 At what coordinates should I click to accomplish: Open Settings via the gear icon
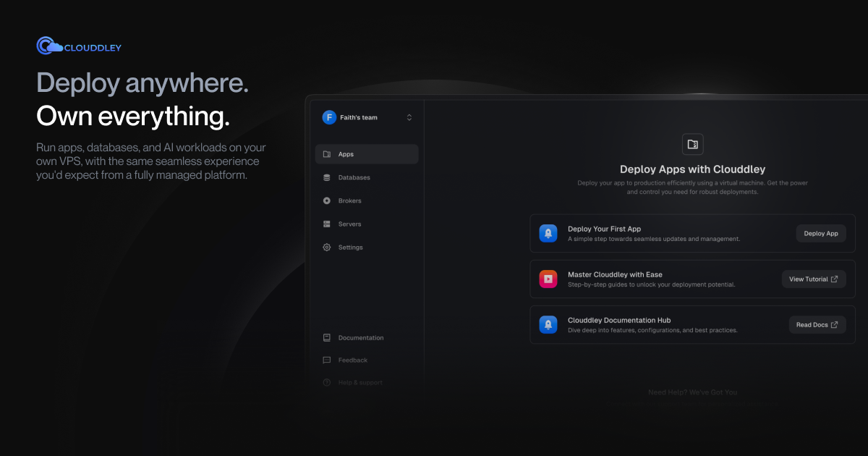[x=327, y=247]
